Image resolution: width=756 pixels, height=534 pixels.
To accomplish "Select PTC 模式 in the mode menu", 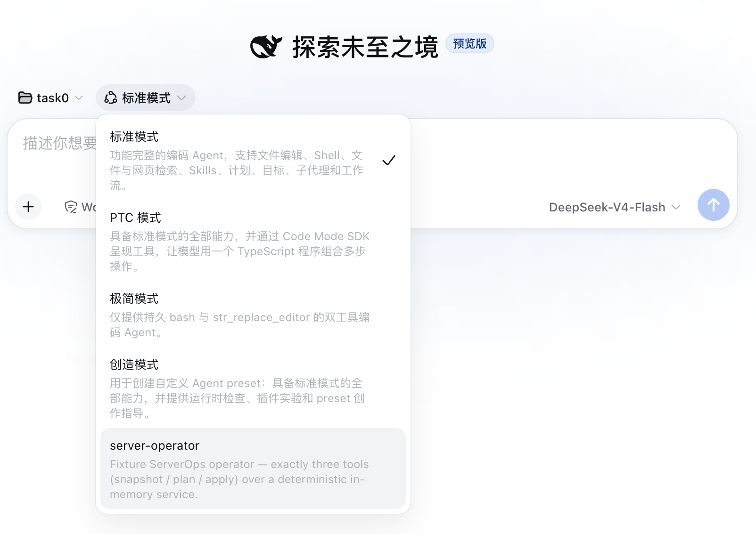I will click(253, 241).
